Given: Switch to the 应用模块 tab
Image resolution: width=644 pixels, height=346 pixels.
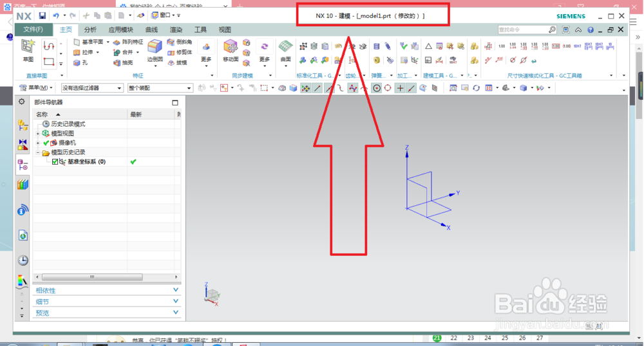Looking at the screenshot, I should pyautogui.click(x=121, y=30).
